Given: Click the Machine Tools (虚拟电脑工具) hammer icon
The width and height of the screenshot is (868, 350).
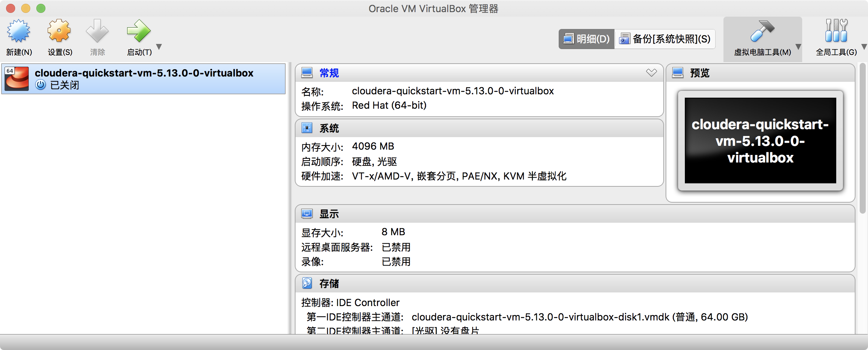Looking at the screenshot, I should (762, 31).
